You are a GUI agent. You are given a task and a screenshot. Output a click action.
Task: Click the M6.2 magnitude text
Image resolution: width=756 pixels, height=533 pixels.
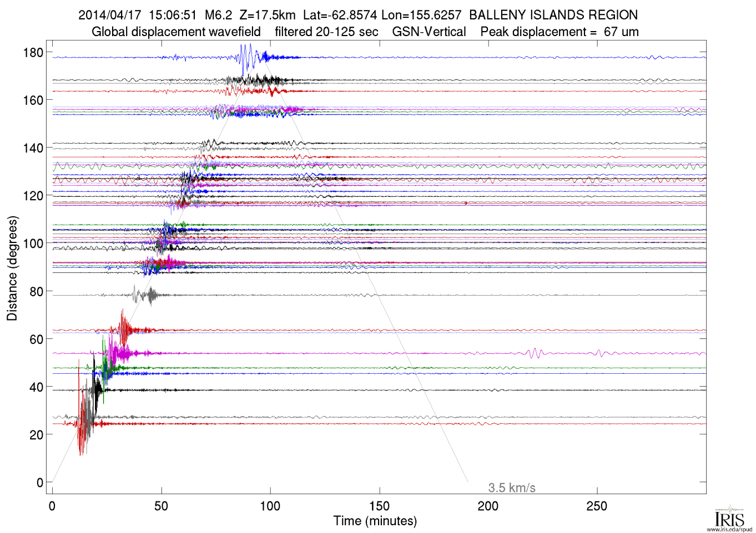(x=218, y=15)
